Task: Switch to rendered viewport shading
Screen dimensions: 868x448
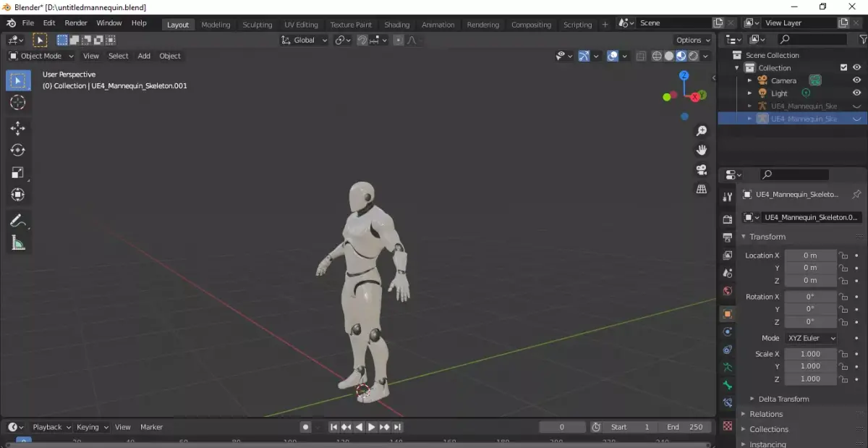Action: point(694,56)
